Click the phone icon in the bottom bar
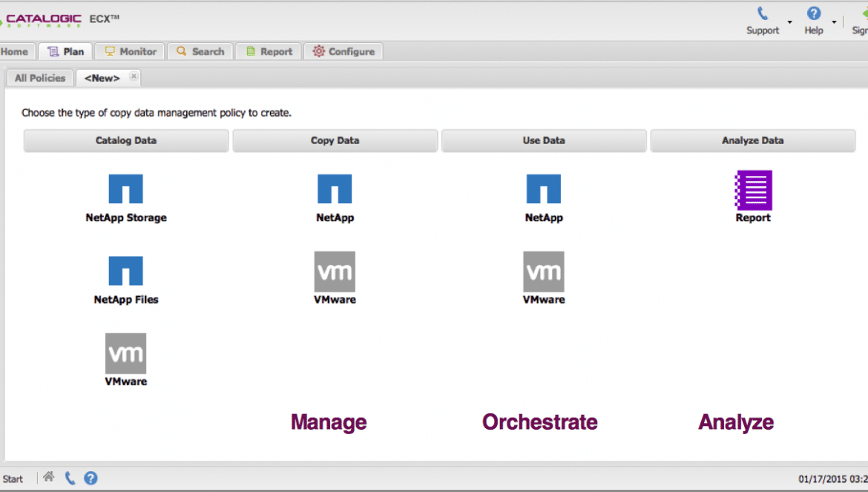Viewport: 868px width, 492px height. click(70, 478)
